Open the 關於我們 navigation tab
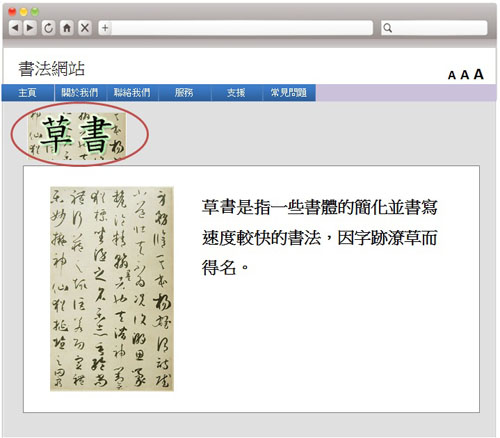Screen dimensions: 500x438 click(80, 93)
